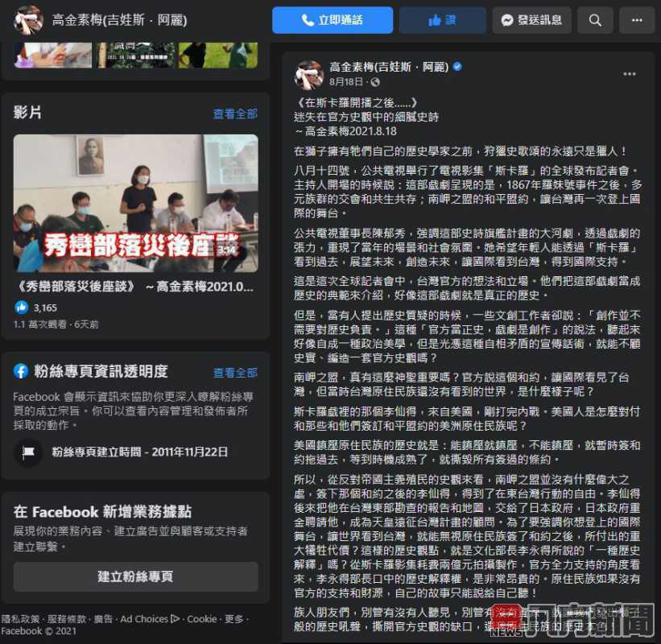
Task: Select 粉絲專頁建立時間 - 2011年11月22日 text
Action: coord(140,452)
